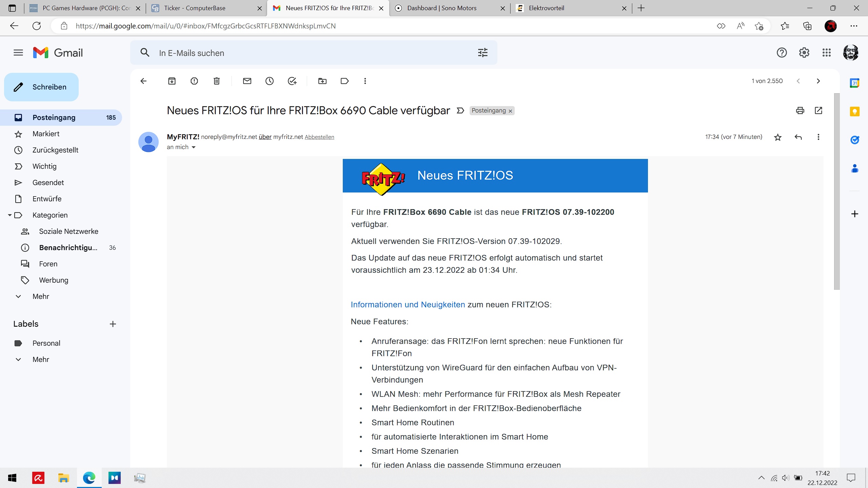Open the Gesendet folder
Screen dimensions: 868x488
(x=48, y=183)
